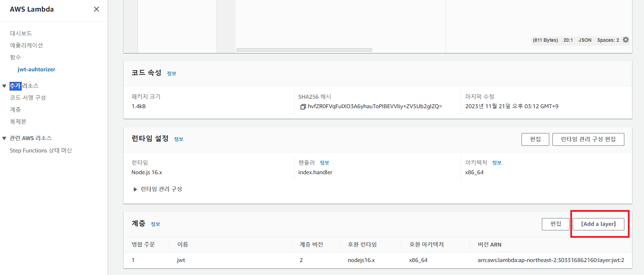Click Node.js 16.x runtime value

[x=147, y=172]
